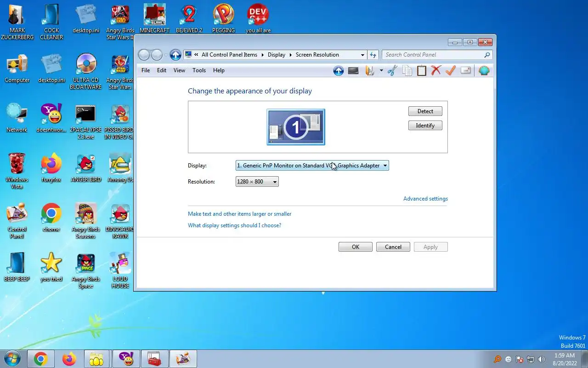Click the OK button
Viewport: 588px width, 368px height.
tap(356, 247)
